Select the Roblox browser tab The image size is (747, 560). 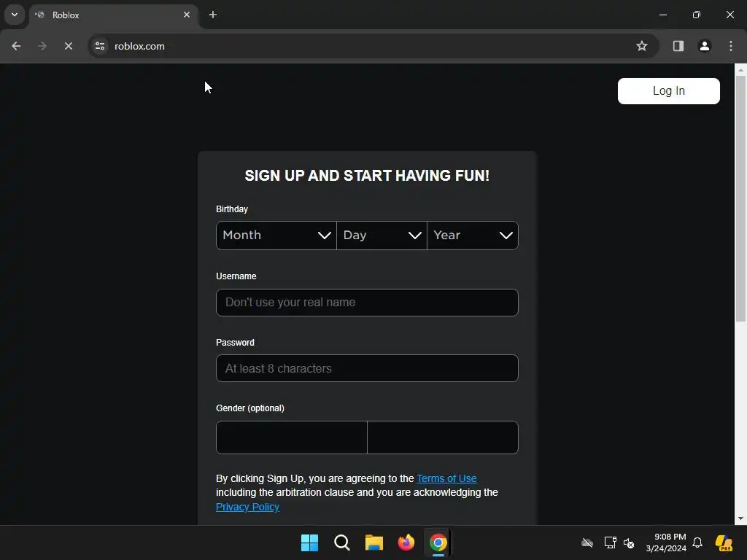[x=113, y=15]
